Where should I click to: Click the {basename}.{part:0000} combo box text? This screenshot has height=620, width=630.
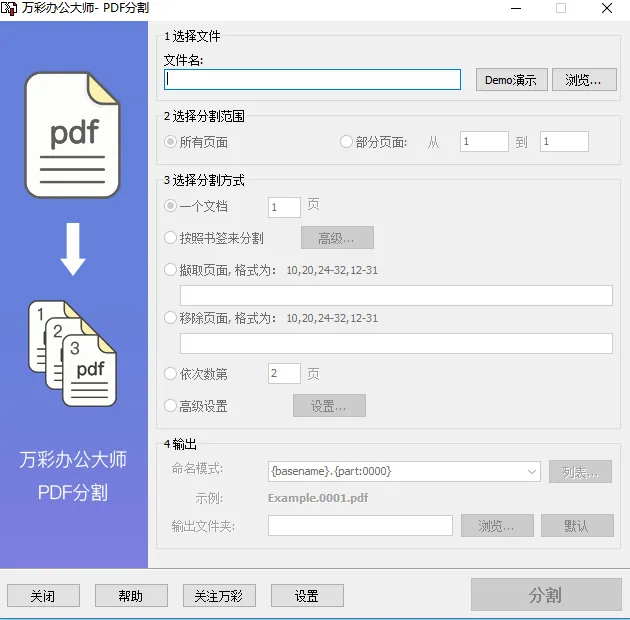[x=331, y=471]
